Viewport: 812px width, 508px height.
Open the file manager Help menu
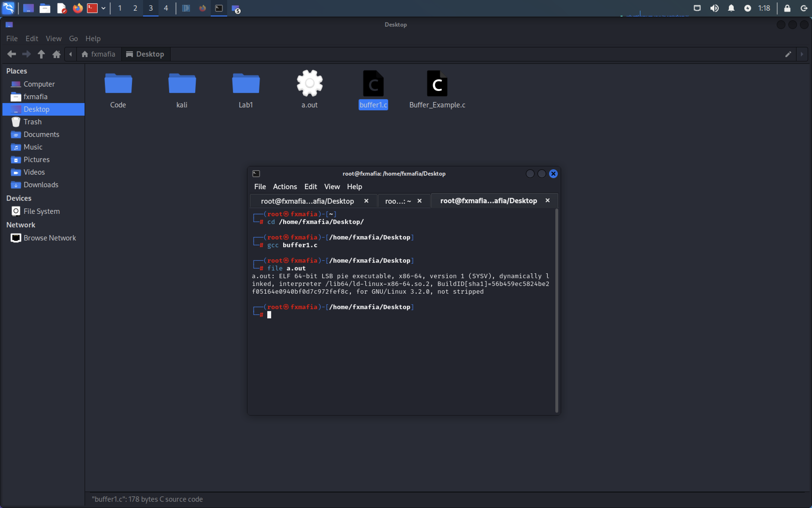tap(93, 39)
